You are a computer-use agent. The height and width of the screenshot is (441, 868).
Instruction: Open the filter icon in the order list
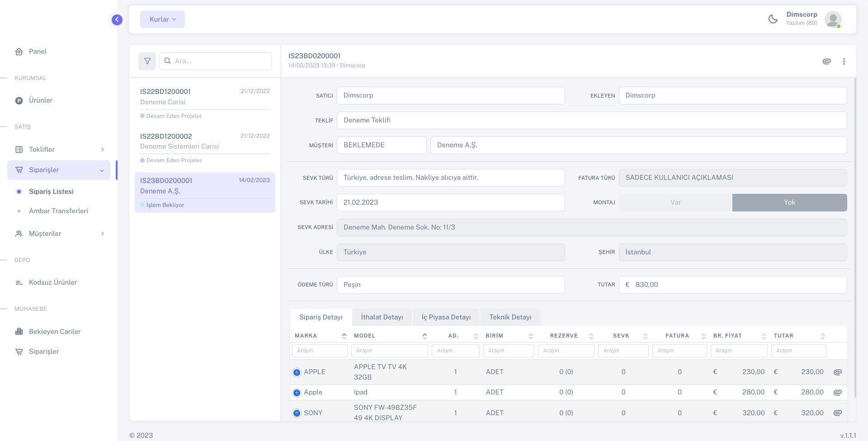coord(147,61)
